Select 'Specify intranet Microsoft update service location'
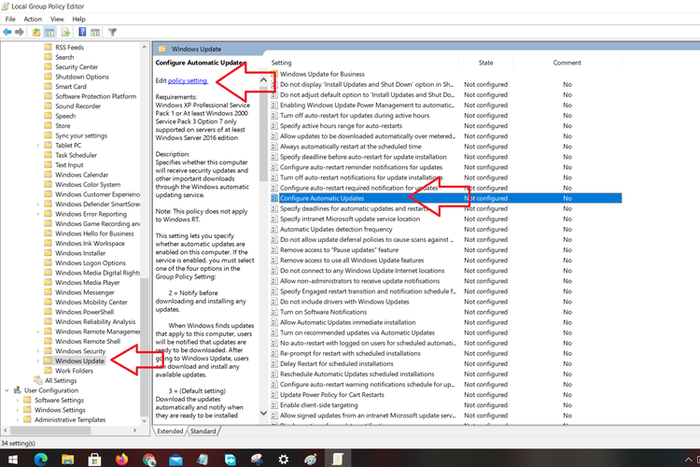 pos(350,219)
